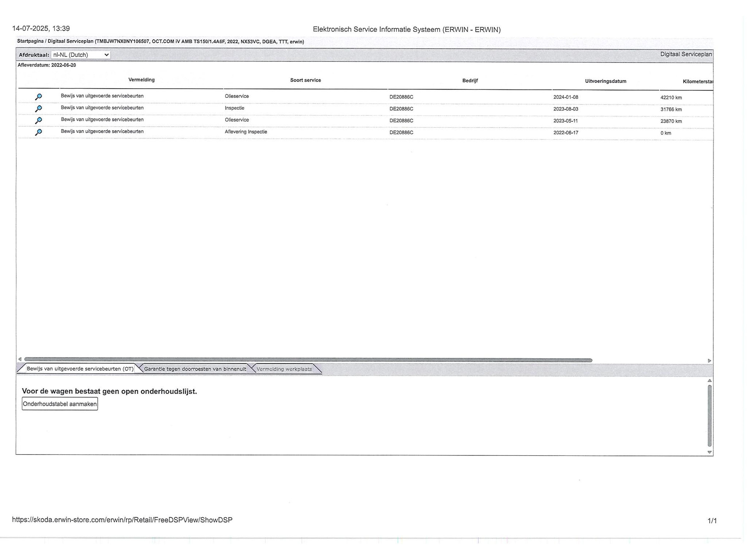Click date cell 2022-06-17
The width and height of the screenshot is (747, 560).
pos(566,133)
